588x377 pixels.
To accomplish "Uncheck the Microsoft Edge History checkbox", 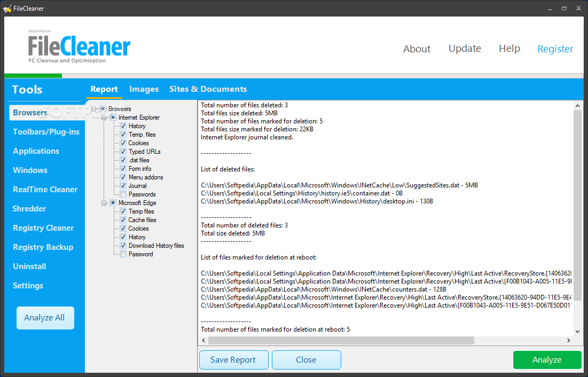I will pos(123,237).
